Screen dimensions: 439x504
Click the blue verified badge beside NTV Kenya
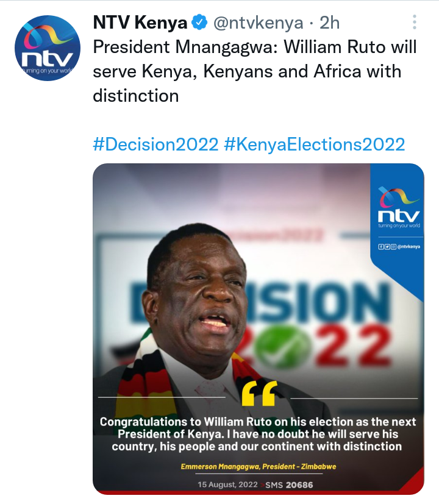199,23
